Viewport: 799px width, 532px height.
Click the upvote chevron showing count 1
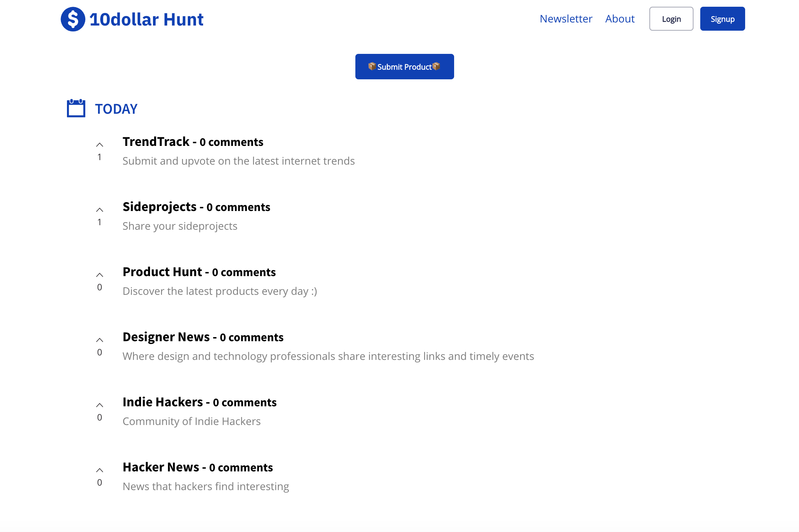(99, 144)
